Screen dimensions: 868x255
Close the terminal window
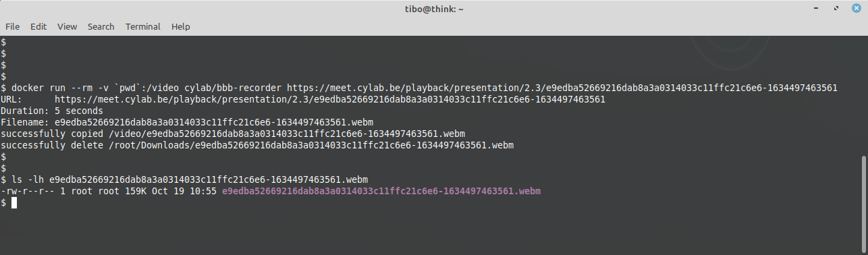(x=855, y=9)
